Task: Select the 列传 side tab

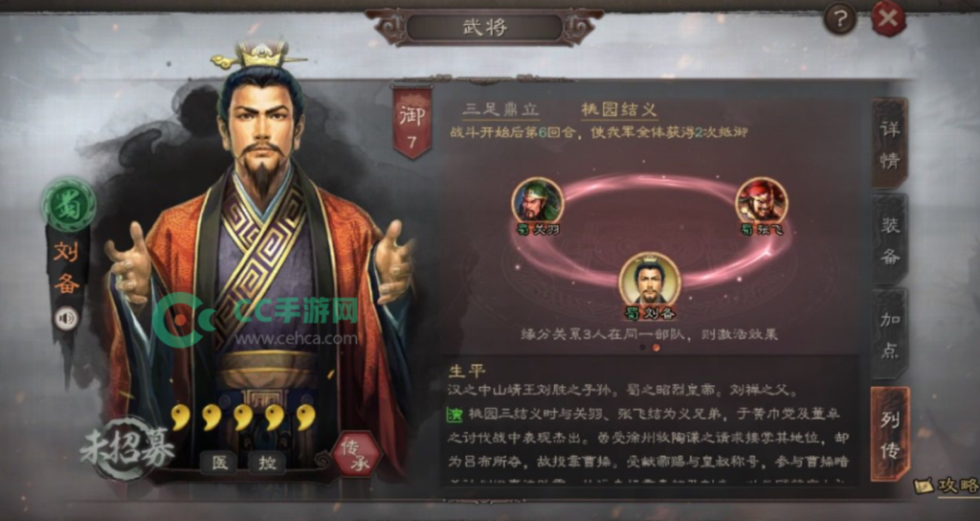Action: (889, 434)
